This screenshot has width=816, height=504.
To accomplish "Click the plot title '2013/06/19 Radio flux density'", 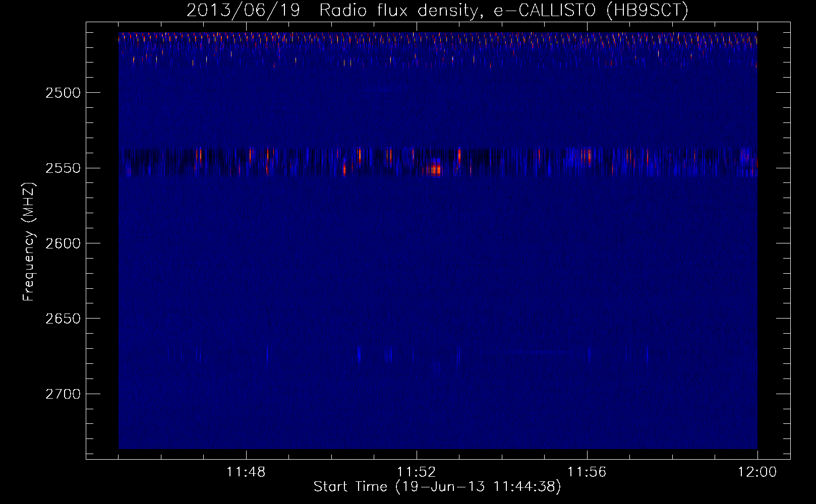I will coord(437,10).
